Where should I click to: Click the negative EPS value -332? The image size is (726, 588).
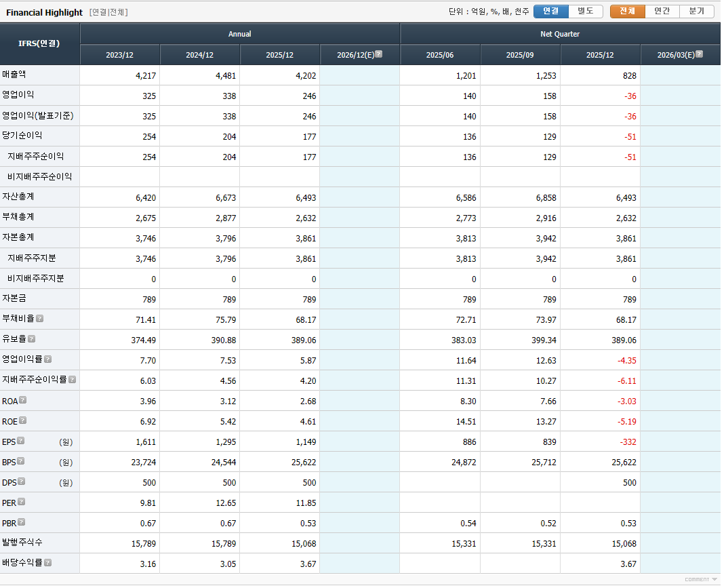[x=628, y=442]
